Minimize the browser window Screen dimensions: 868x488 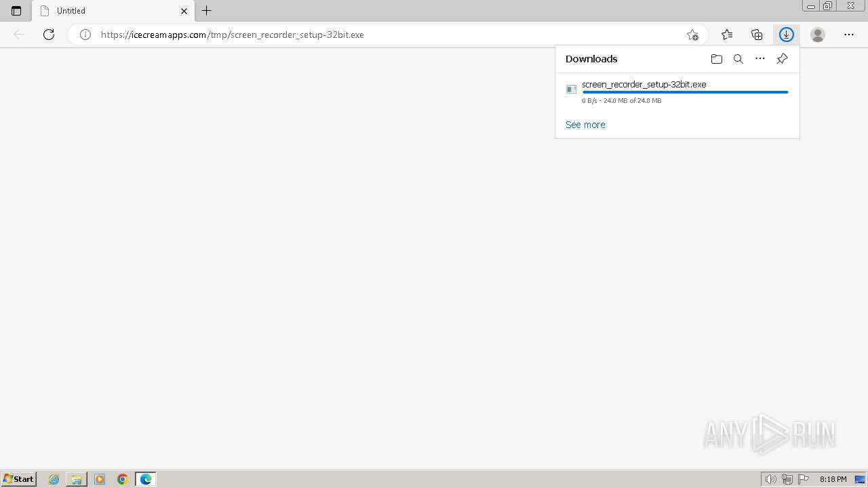coord(811,6)
